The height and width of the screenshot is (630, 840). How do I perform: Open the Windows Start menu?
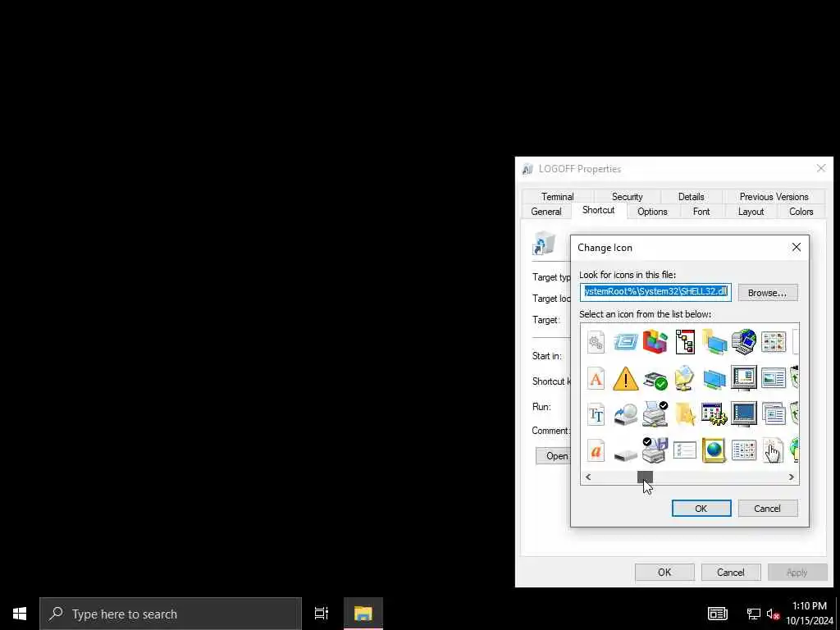20,614
